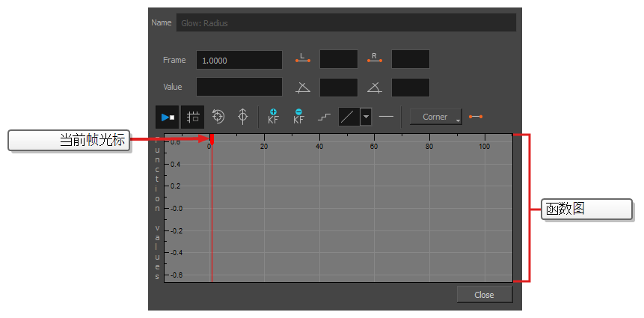Click the Frame input field

[239, 60]
